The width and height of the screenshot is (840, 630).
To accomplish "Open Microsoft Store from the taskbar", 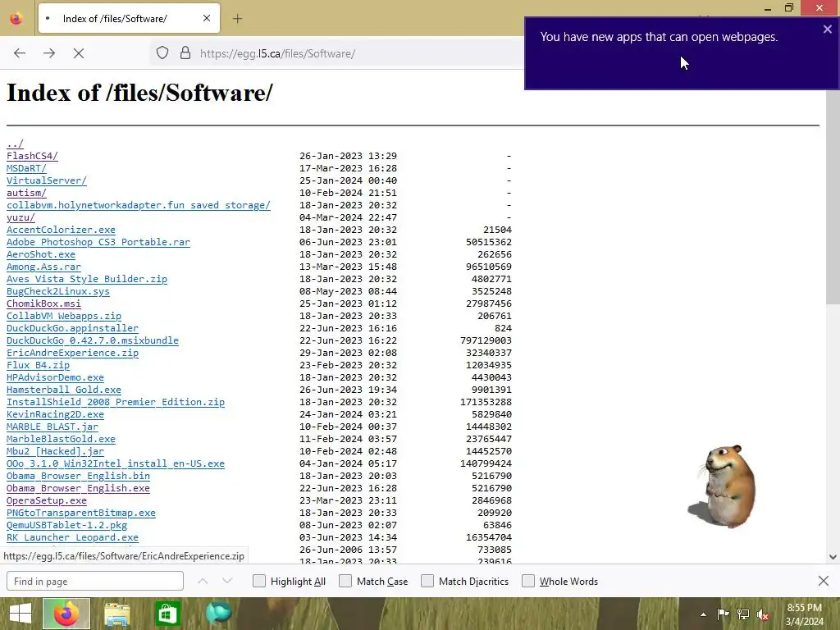I will [x=167, y=614].
